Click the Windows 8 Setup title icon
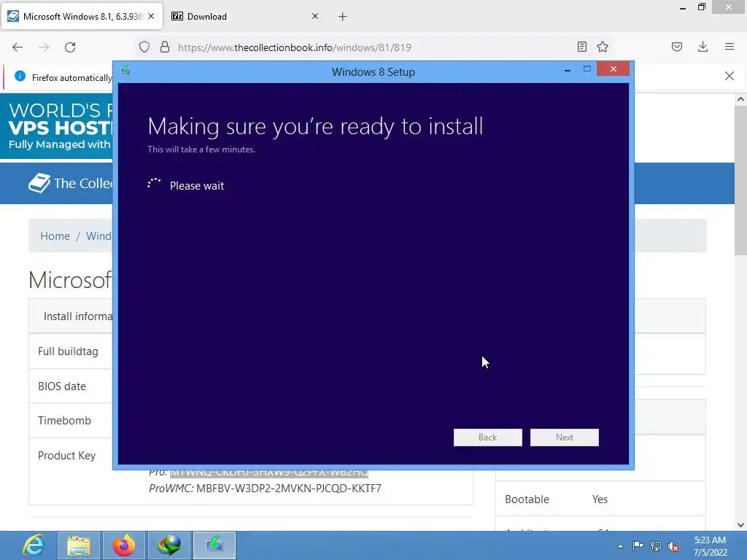 pos(125,71)
